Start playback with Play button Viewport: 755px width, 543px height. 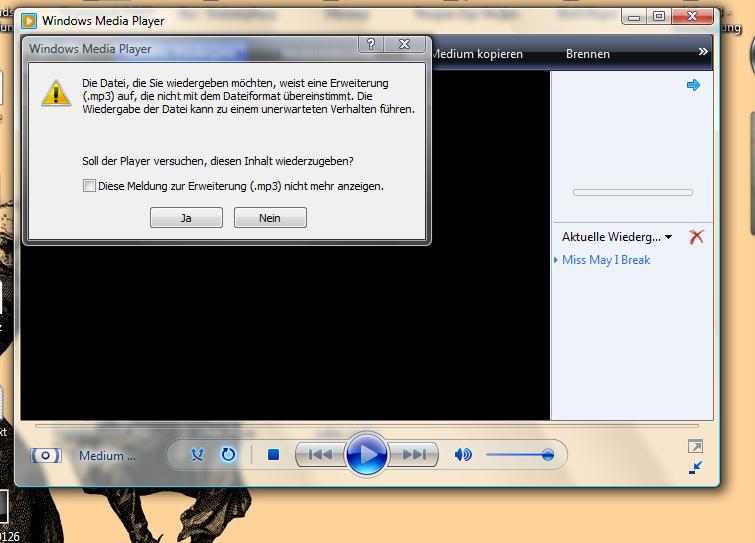coord(366,454)
